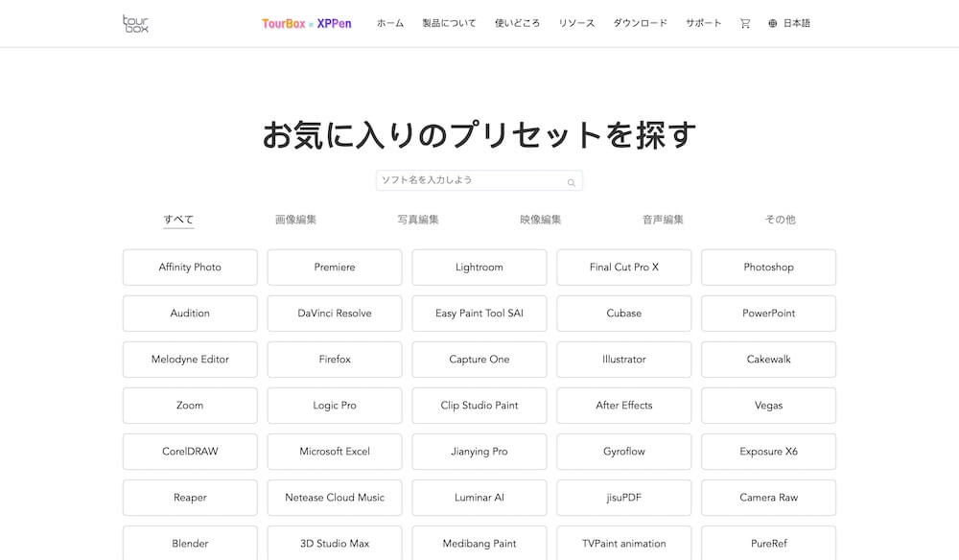
Task: Open リソース menu
Action: pos(576,23)
